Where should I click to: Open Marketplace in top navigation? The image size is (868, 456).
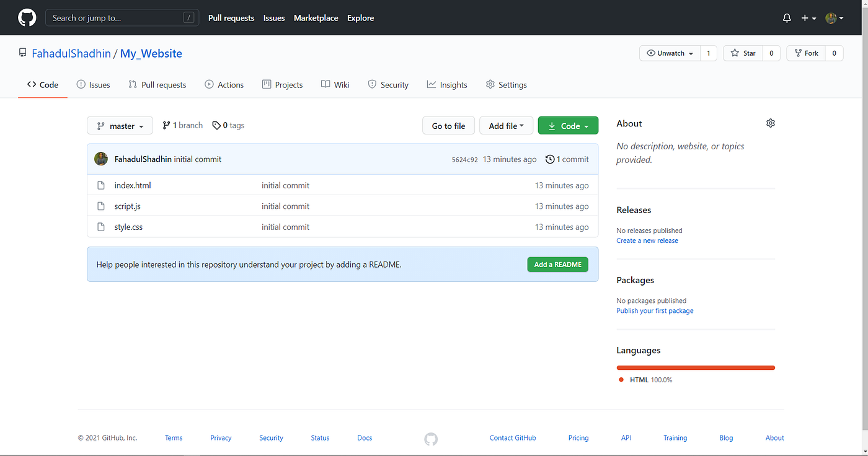coord(316,18)
